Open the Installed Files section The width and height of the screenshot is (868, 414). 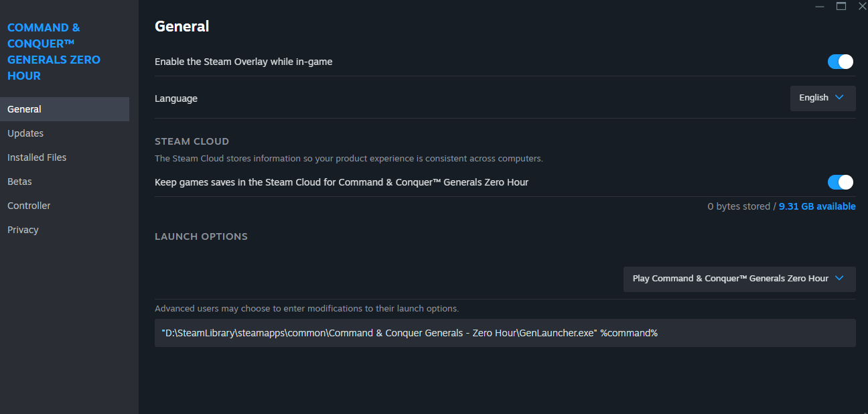[x=37, y=157]
